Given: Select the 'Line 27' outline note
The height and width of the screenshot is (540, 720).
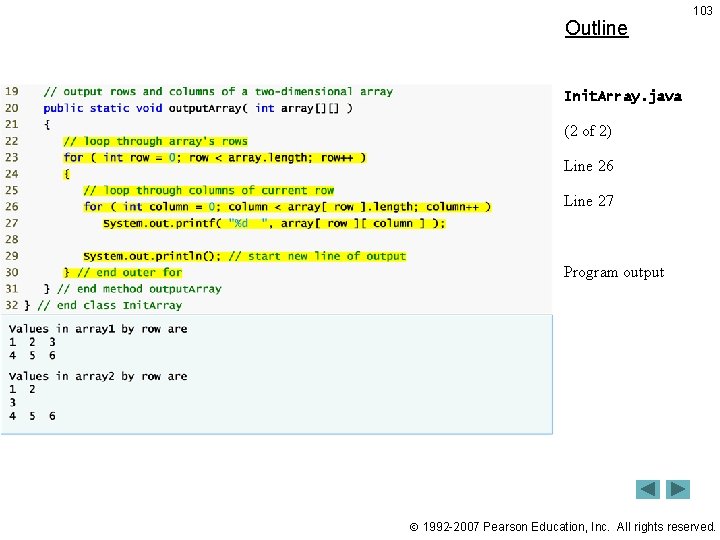Looking at the screenshot, I should tap(588, 201).
